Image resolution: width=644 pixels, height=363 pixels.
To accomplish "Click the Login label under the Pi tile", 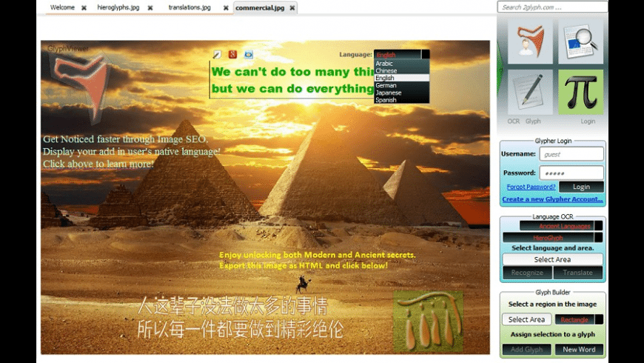I will tap(588, 121).
